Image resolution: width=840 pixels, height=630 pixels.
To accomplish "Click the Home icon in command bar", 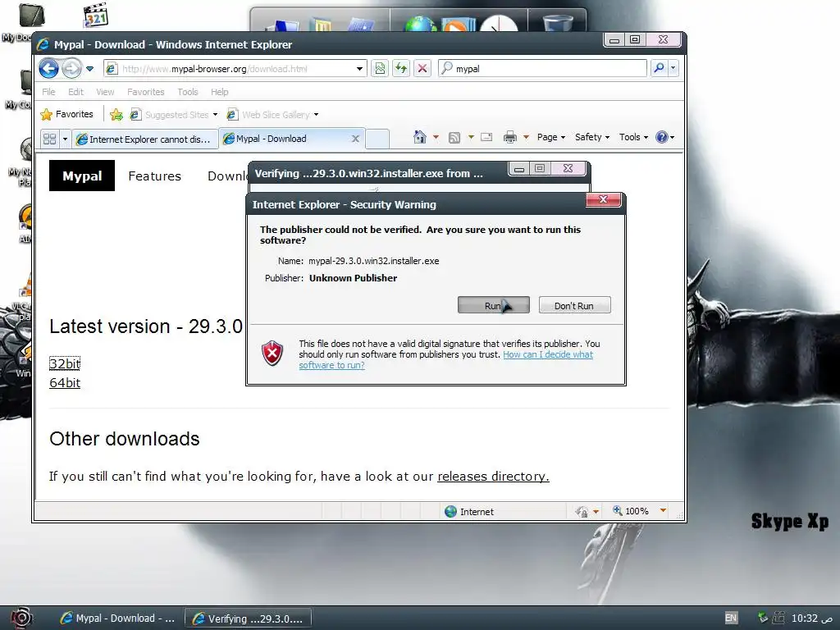I will [420, 137].
